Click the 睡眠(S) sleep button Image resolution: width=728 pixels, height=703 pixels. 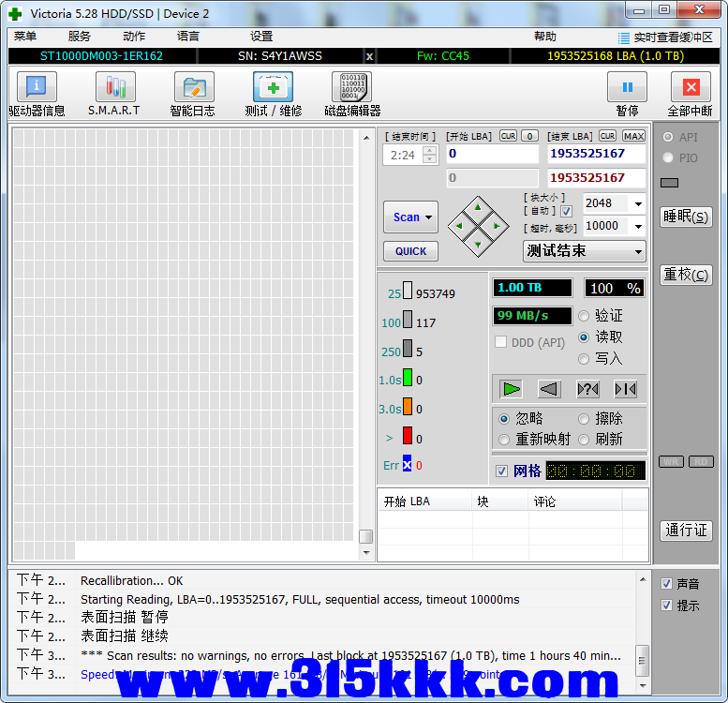click(686, 217)
